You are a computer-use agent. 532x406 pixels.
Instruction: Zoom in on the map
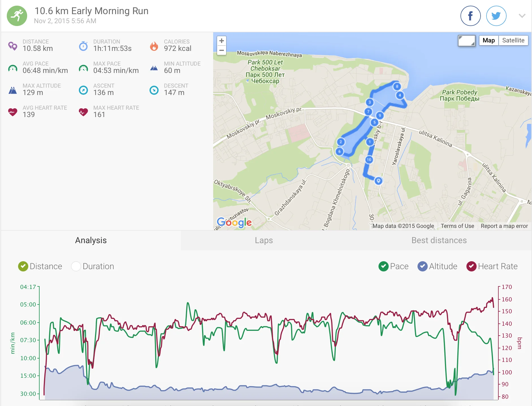pos(222,41)
